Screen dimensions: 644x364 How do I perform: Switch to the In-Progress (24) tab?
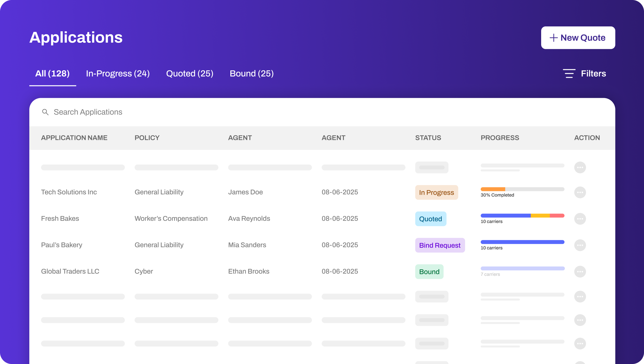[118, 74]
